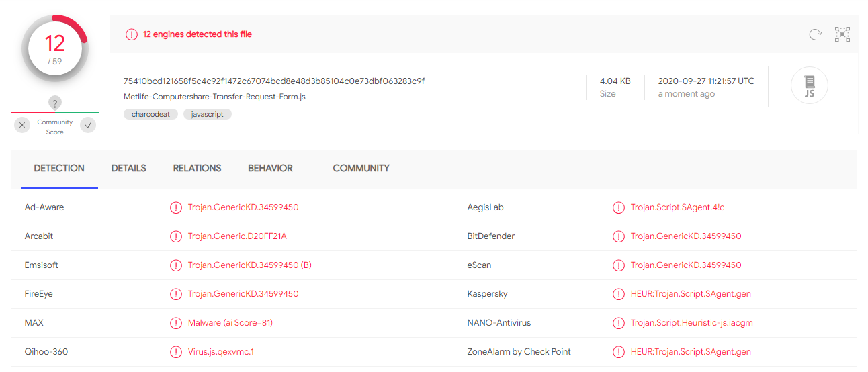Viewport: 868px width, 372px height.
Task: Click the reanalyze file refresh icon
Action: [815, 34]
